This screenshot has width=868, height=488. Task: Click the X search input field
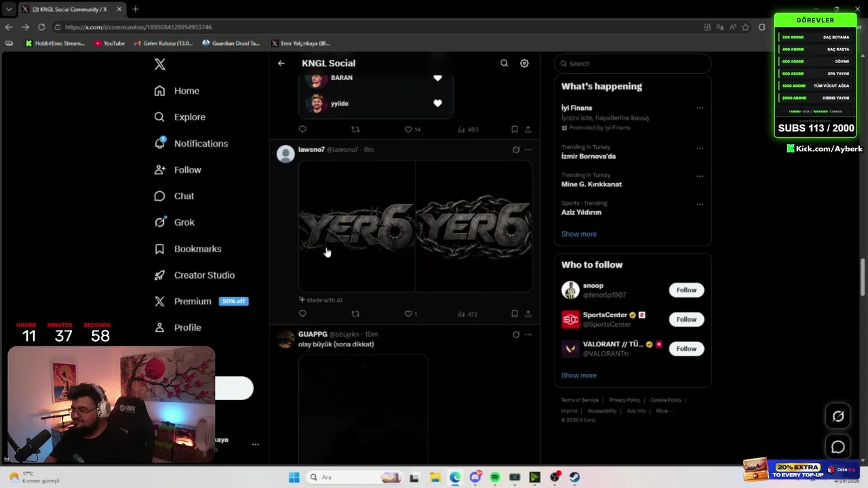click(633, 64)
